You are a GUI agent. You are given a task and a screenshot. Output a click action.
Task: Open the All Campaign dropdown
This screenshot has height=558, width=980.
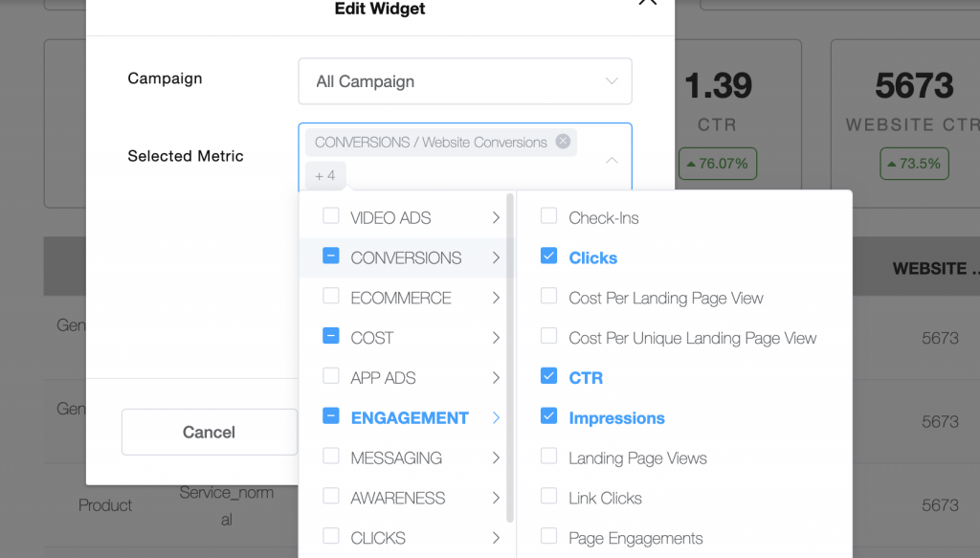pos(465,81)
